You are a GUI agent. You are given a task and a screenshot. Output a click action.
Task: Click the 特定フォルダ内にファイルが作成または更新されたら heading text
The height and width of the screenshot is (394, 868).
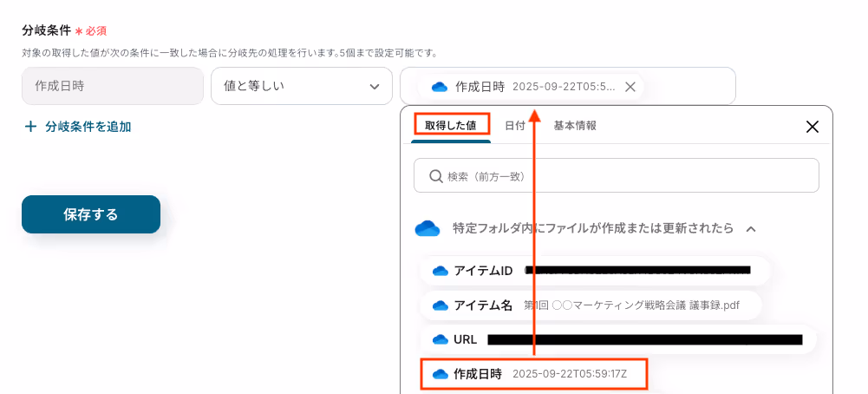[x=593, y=228]
